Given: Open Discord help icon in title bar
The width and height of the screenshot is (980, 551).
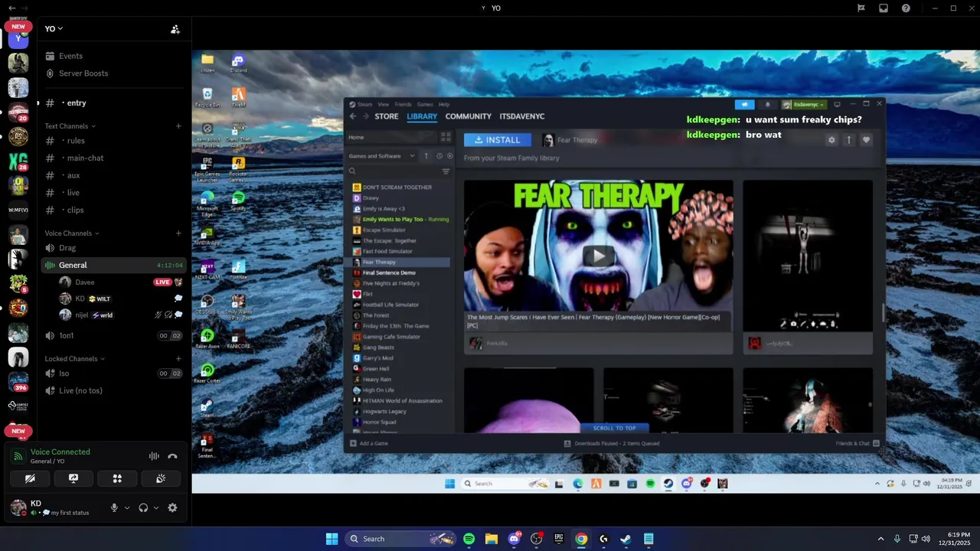Looking at the screenshot, I should (x=906, y=8).
